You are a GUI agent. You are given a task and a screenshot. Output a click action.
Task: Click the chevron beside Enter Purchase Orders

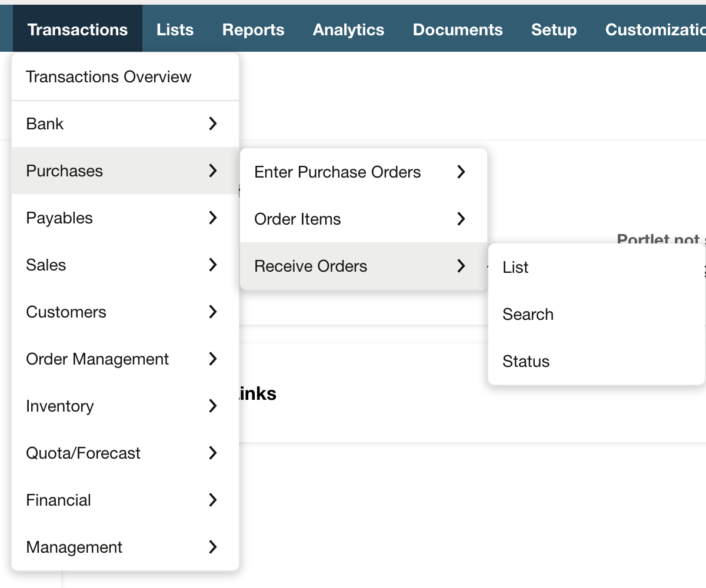461,172
